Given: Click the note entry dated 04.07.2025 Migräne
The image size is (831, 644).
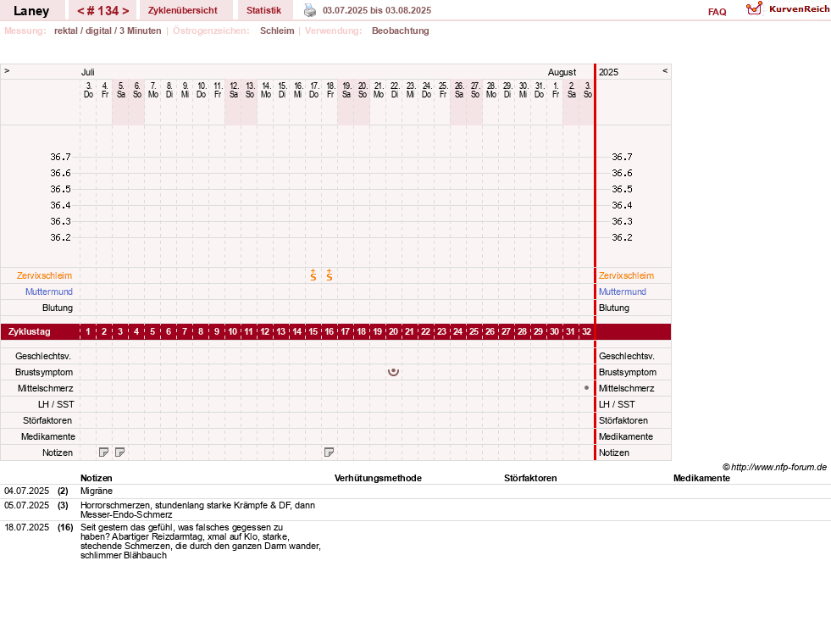Looking at the screenshot, I should [415, 491].
